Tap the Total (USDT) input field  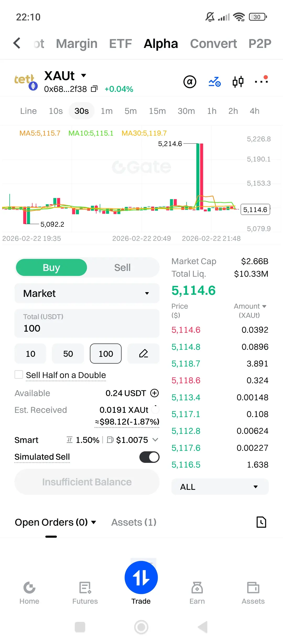tap(87, 323)
